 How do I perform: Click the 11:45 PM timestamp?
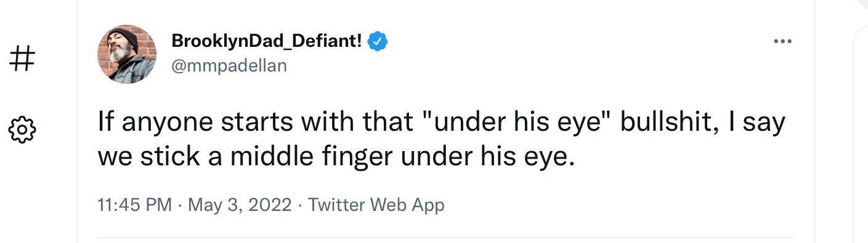[135, 204]
